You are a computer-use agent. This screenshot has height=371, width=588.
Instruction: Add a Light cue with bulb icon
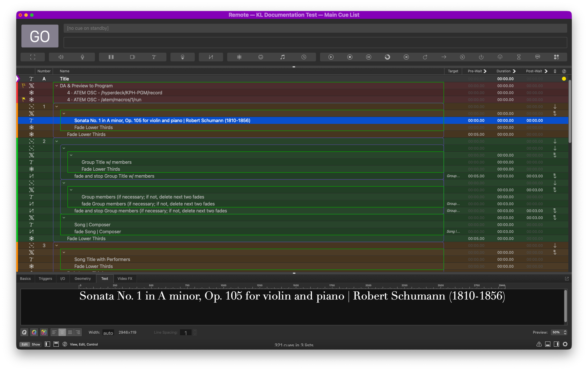tap(183, 57)
